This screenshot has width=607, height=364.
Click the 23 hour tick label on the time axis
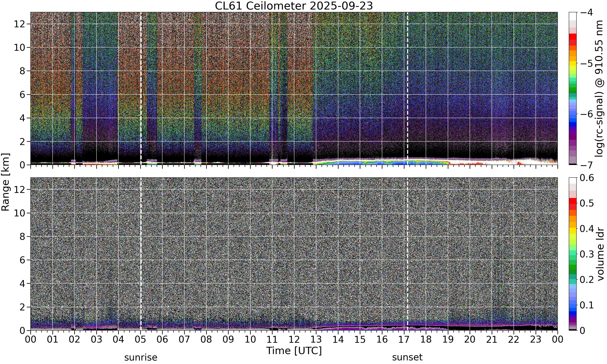(x=536, y=340)
